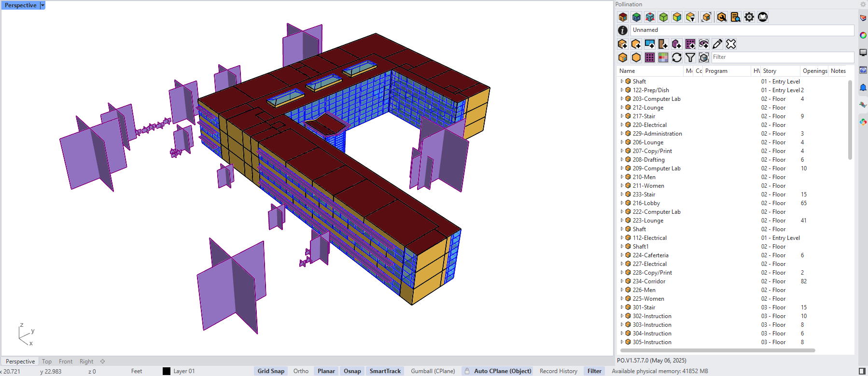Enable Ortho mode

coord(301,371)
